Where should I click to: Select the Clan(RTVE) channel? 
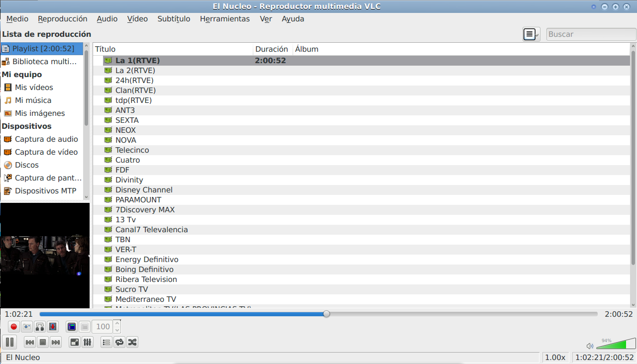366,91
